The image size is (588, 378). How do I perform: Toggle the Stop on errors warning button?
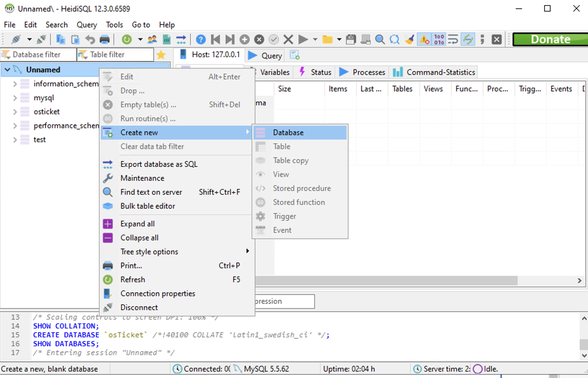[424, 39]
